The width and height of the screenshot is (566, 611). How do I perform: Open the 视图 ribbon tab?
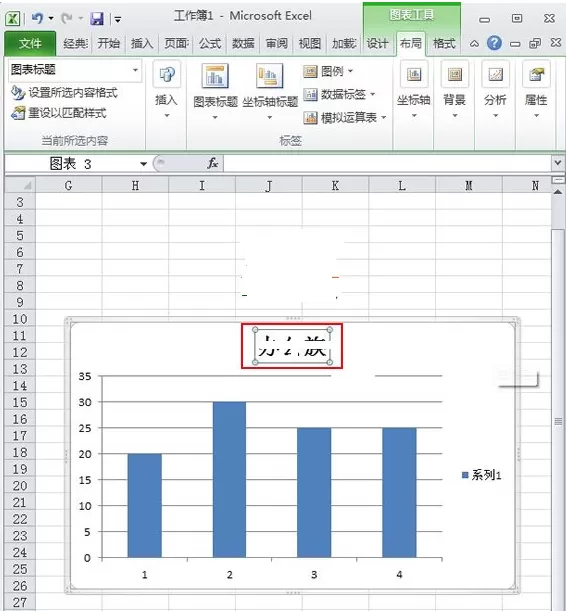coord(310,43)
